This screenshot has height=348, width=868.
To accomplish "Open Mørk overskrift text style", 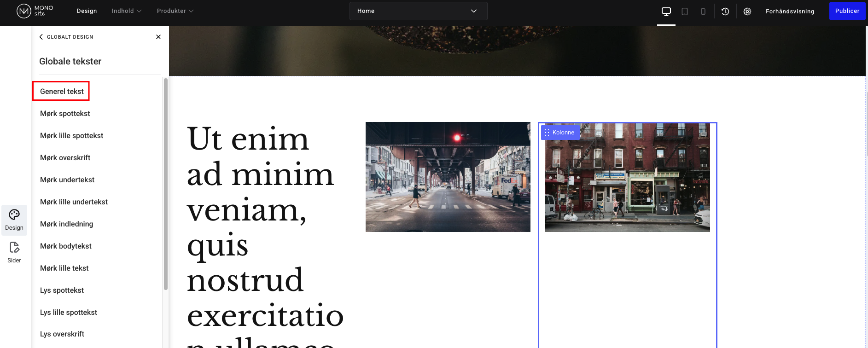I will [65, 157].
